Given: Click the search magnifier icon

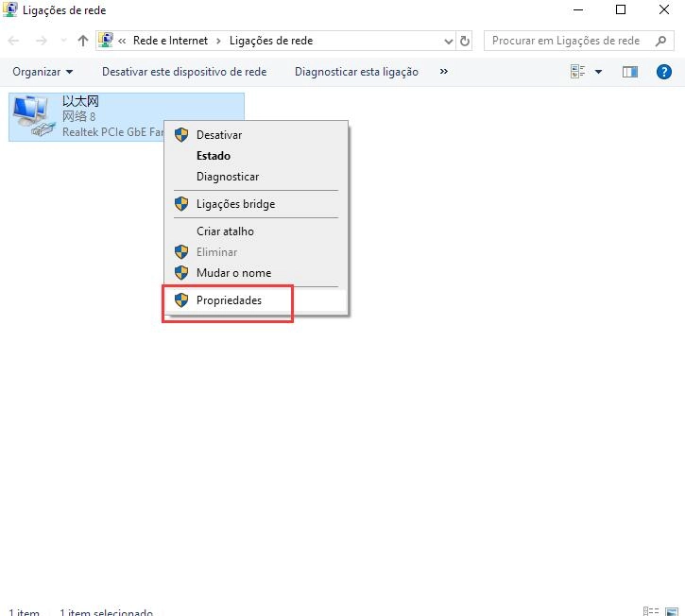Looking at the screenshot, I should 661,41.
